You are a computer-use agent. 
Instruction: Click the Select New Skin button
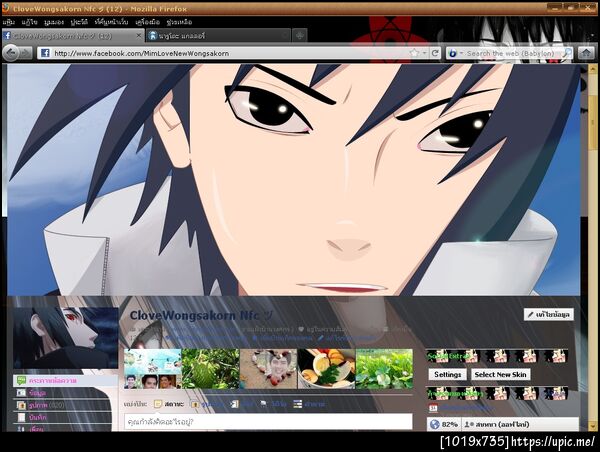pyautogui.click(x=501, y=374)
